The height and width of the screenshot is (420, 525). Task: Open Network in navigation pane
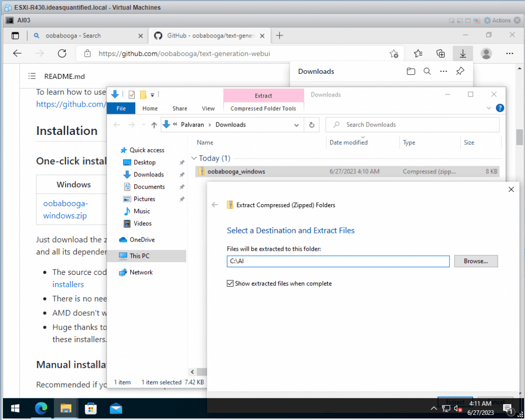pyautogui.click(x=141, y=272)
